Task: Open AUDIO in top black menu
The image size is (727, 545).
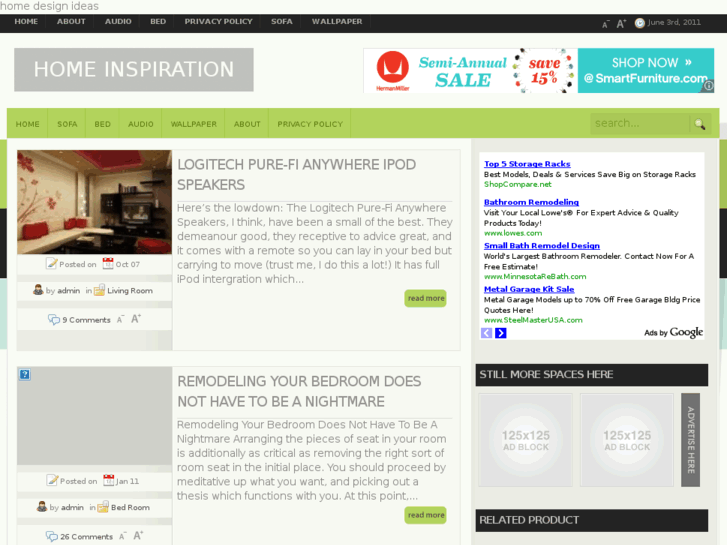Action: (x=118, y=21)
